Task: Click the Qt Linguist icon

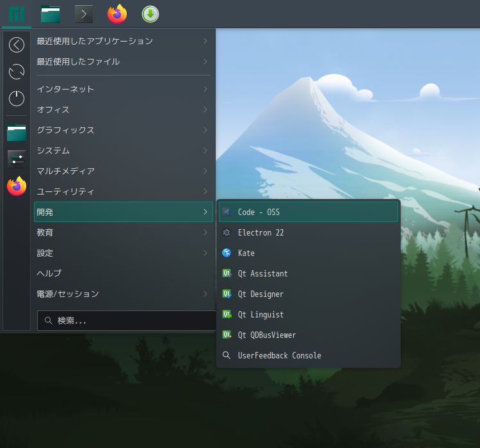Action: click(x=227, y=314)
